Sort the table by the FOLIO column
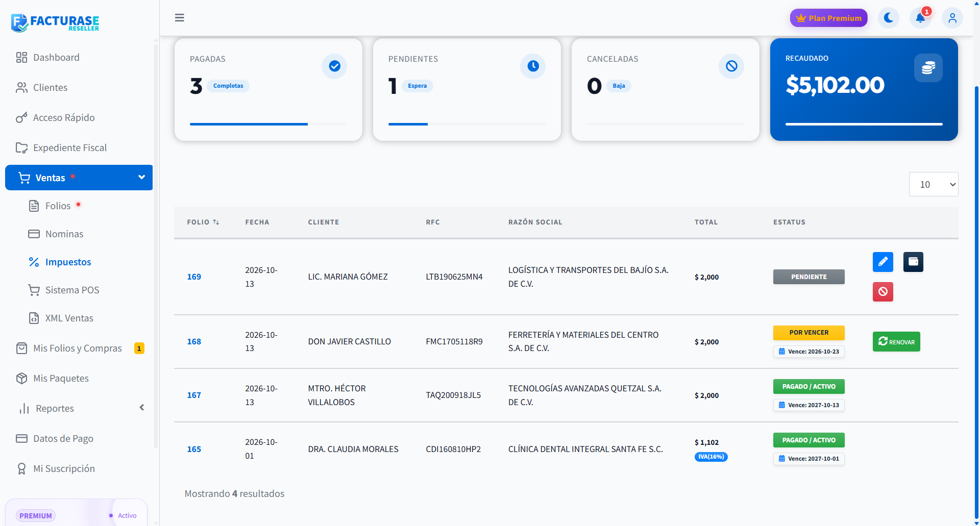Image resolution: width=980 pixels, height=526 pixels. 203,222
